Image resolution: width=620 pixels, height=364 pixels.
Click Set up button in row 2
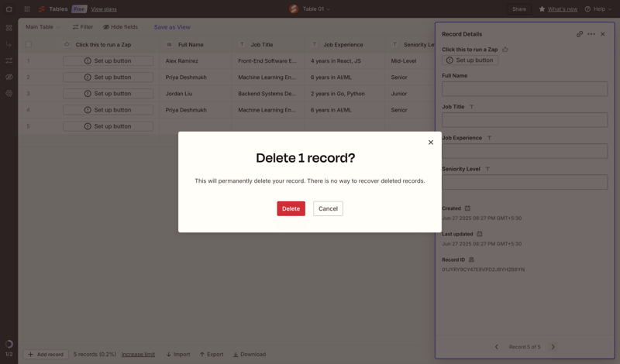[108, 77]
